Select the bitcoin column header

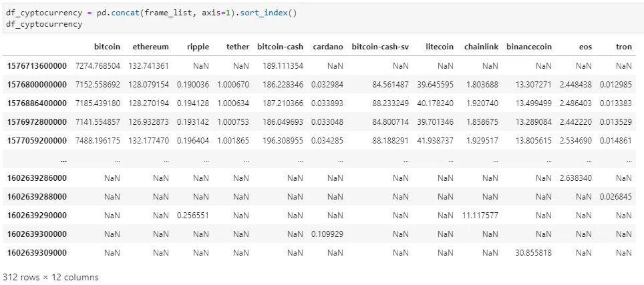[107, 46]
